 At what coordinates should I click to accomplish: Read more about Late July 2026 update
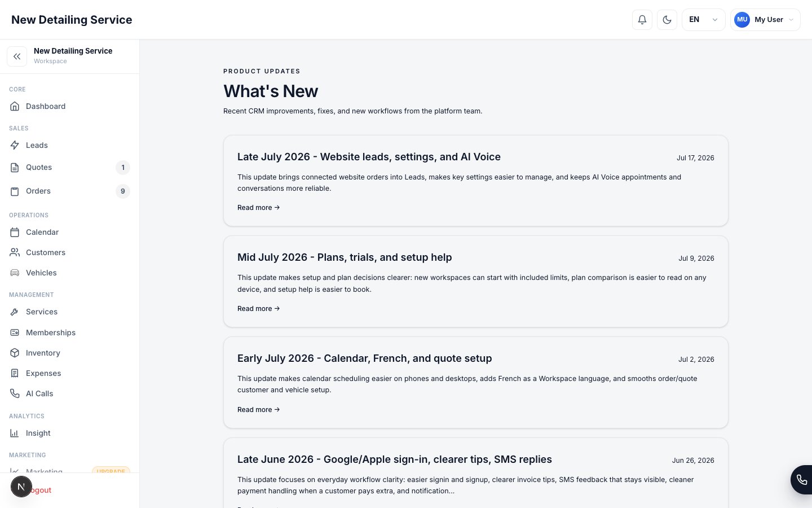pyautogui.click(x=259, y=208)
